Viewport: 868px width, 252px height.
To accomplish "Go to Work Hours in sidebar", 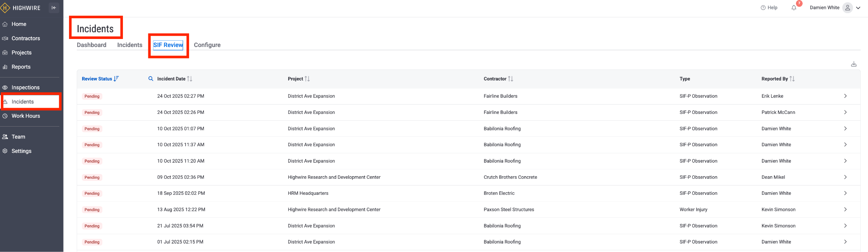I will click(x=25, y=116).
